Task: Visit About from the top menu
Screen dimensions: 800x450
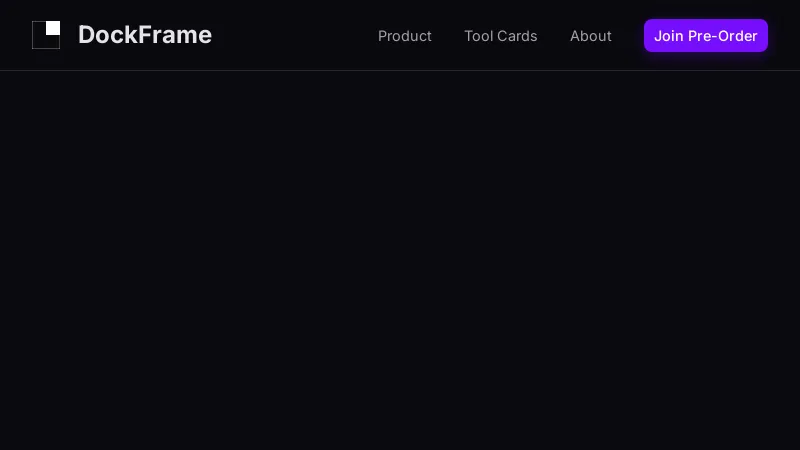Action: click(591, 36)
